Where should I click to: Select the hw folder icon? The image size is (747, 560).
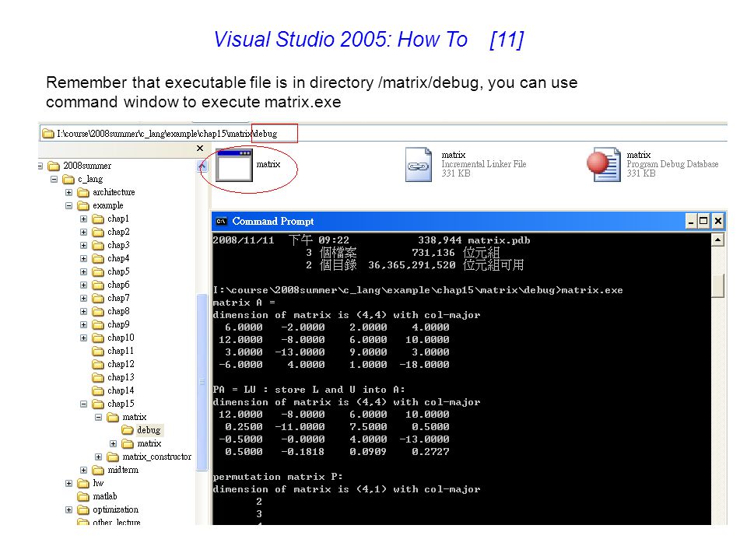pos(83,483)
